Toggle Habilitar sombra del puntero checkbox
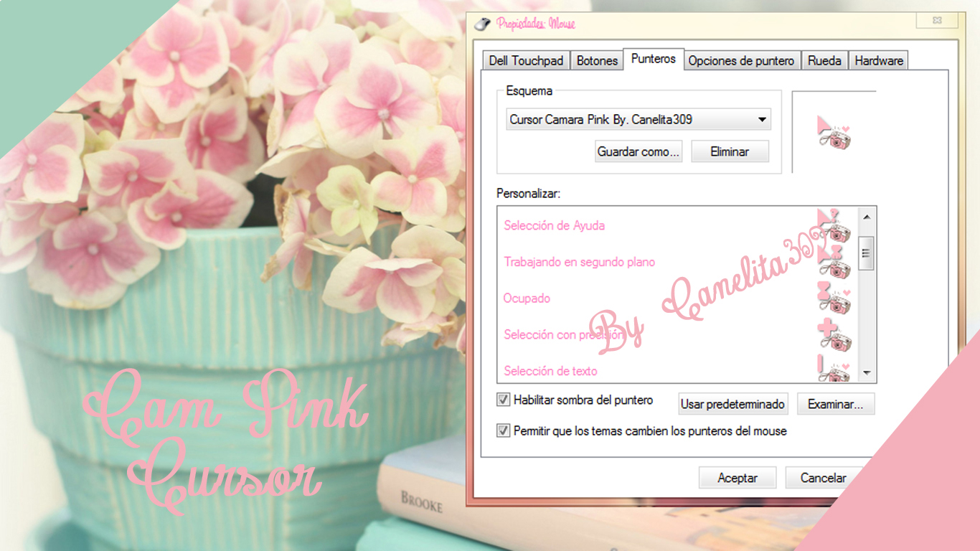Image resolution: width=980 pixels, height=551 pixels. [504, 400]
